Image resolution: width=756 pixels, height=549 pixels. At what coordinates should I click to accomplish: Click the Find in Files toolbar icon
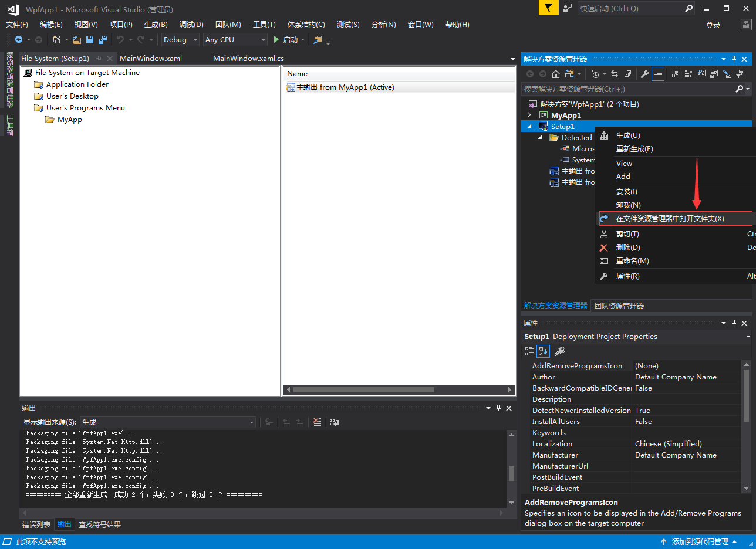pos(318,40)
